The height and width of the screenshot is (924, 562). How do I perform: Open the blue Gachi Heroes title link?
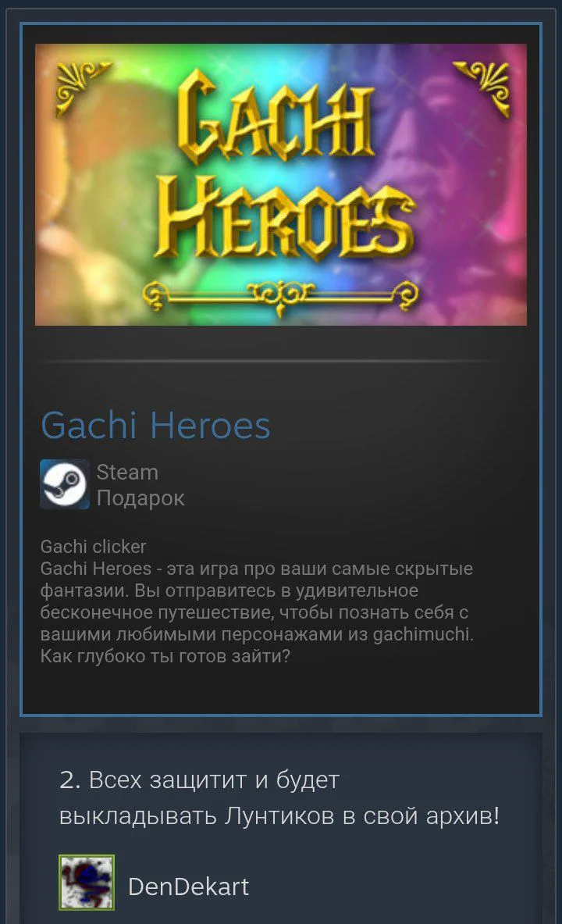coord(155,425)
